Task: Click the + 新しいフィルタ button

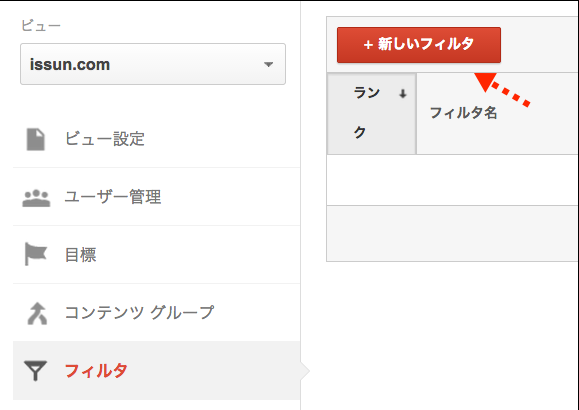Action: click(x=419, y=45)
